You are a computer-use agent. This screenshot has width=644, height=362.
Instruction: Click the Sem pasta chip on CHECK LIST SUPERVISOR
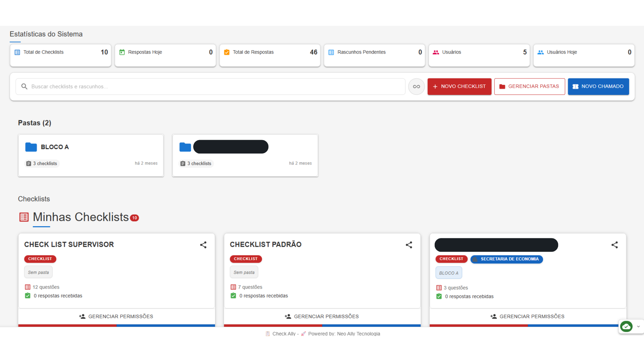[38, 272]
